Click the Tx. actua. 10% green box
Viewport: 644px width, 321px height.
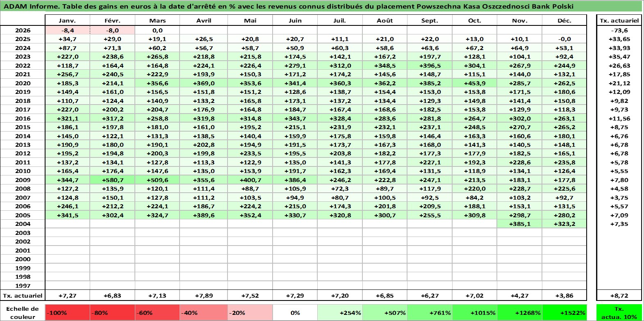tap(619, 313)
